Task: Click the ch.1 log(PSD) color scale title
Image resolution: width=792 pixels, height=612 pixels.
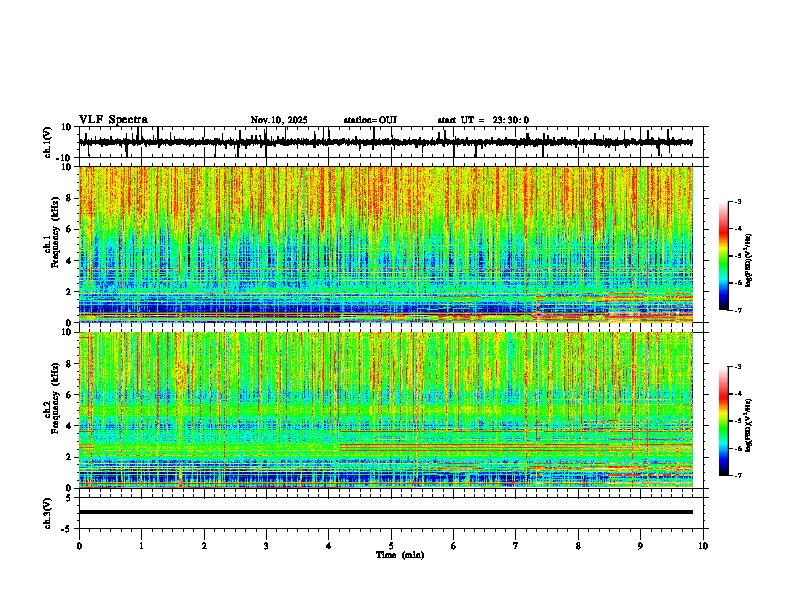Action: (x=749, y=260)
